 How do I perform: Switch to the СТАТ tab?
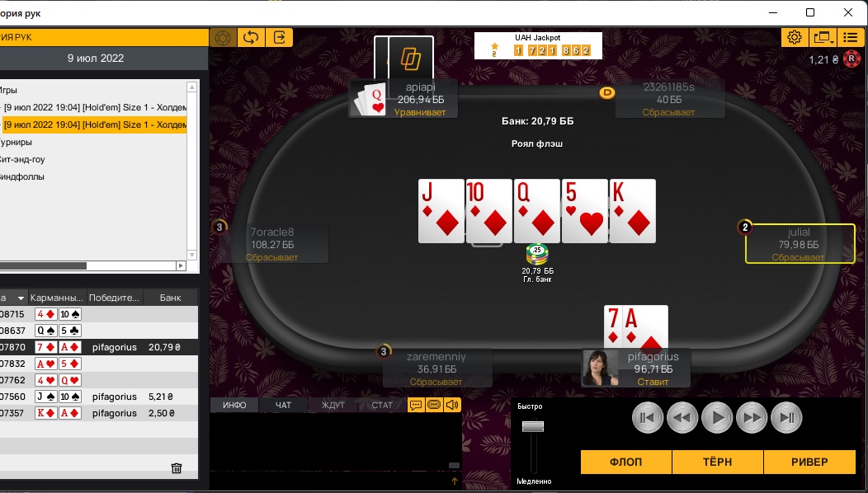pos(382,405)
